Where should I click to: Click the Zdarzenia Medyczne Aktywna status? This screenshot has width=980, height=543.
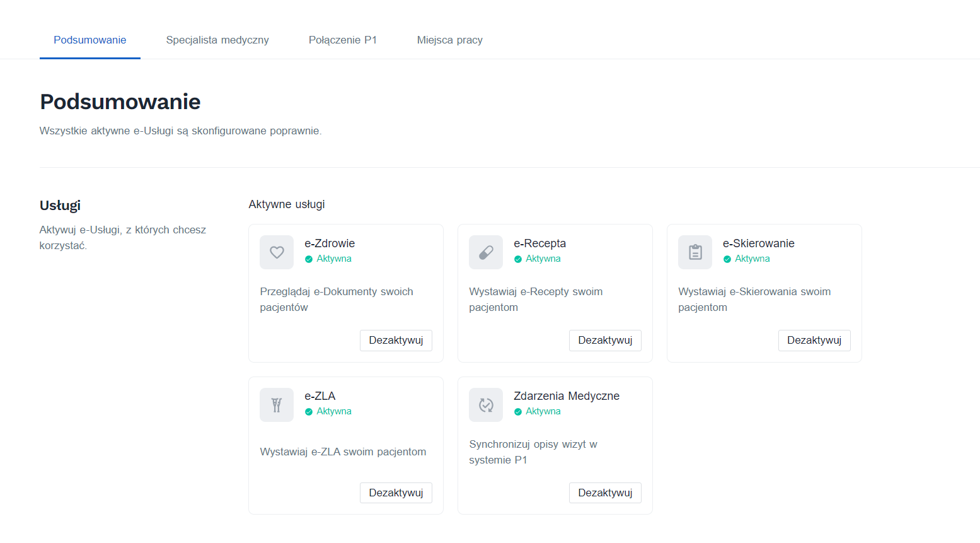coord(543,411)
